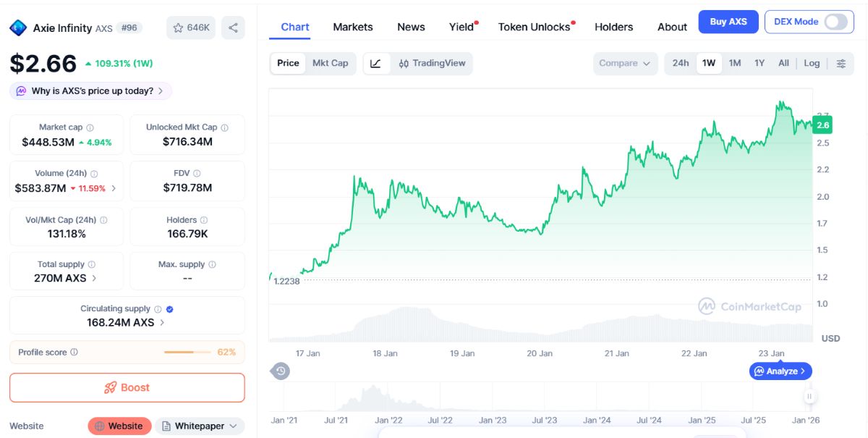Switch to the Markets tab
Image resolution: width=868 pixels, height=438 pixels.
(353, 27)
